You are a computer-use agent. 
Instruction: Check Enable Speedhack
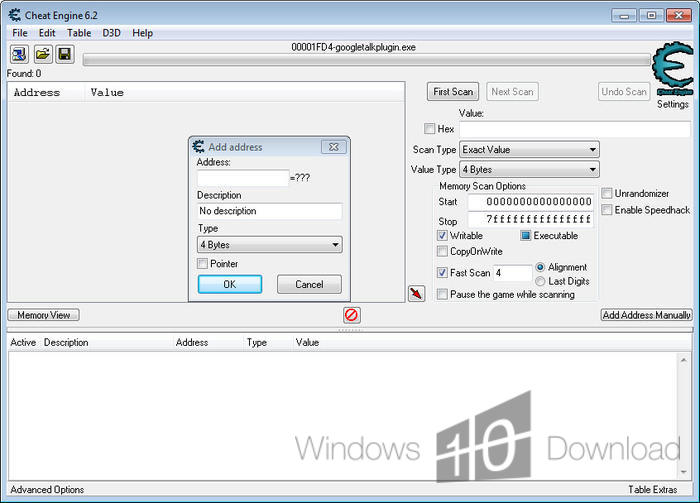coord(607,210)
